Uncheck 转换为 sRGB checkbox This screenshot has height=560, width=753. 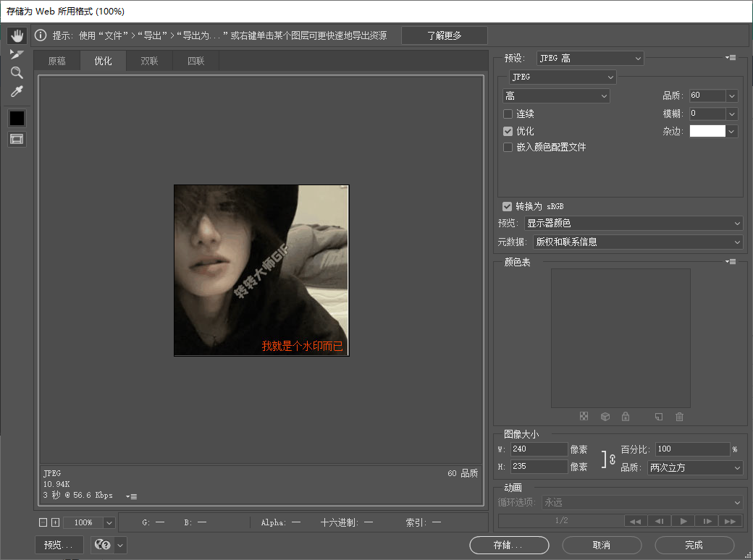click(508, 206)
